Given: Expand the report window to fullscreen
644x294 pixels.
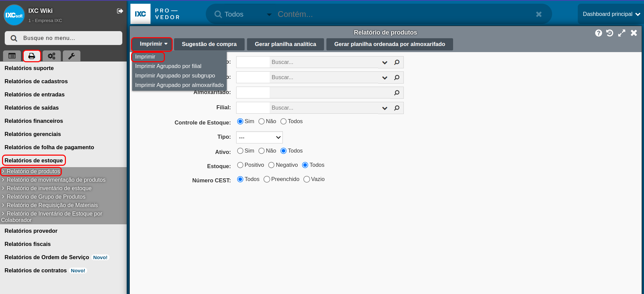Looking at the screenshot, I should click(x=622, y=33).
